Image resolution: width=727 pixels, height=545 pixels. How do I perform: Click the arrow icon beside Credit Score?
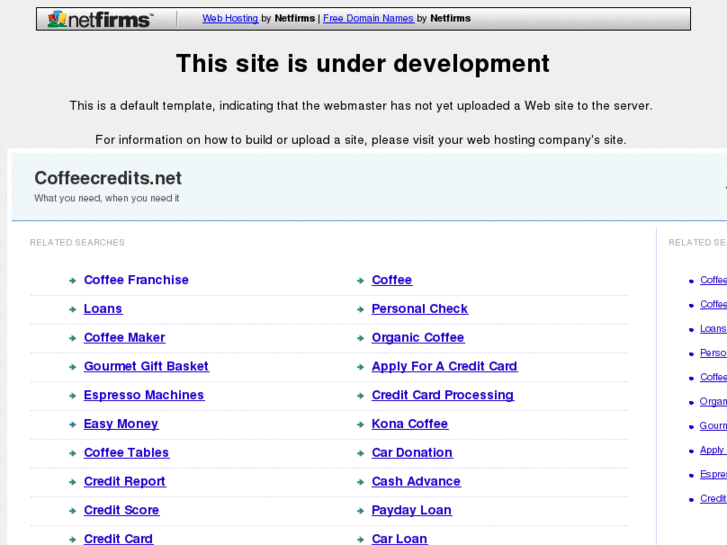(x=72, y=511)
